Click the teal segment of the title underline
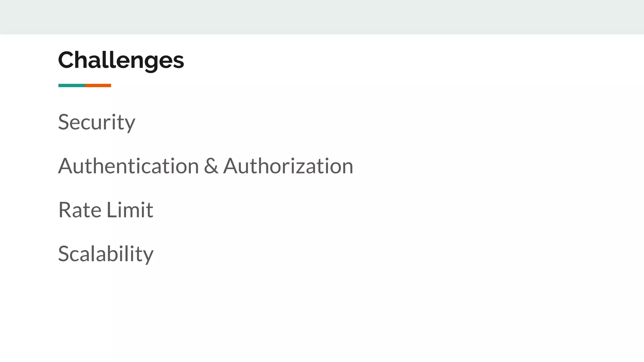644x362 pixels. (71, 85)
